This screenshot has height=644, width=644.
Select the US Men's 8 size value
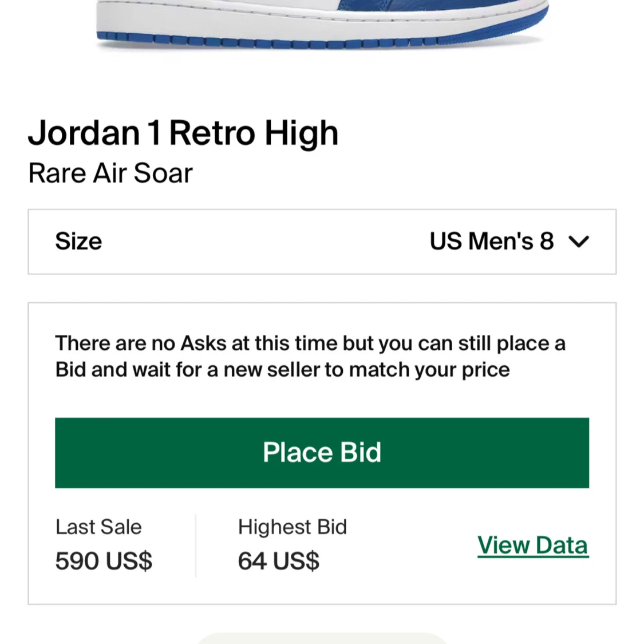[x=492, y=241]
